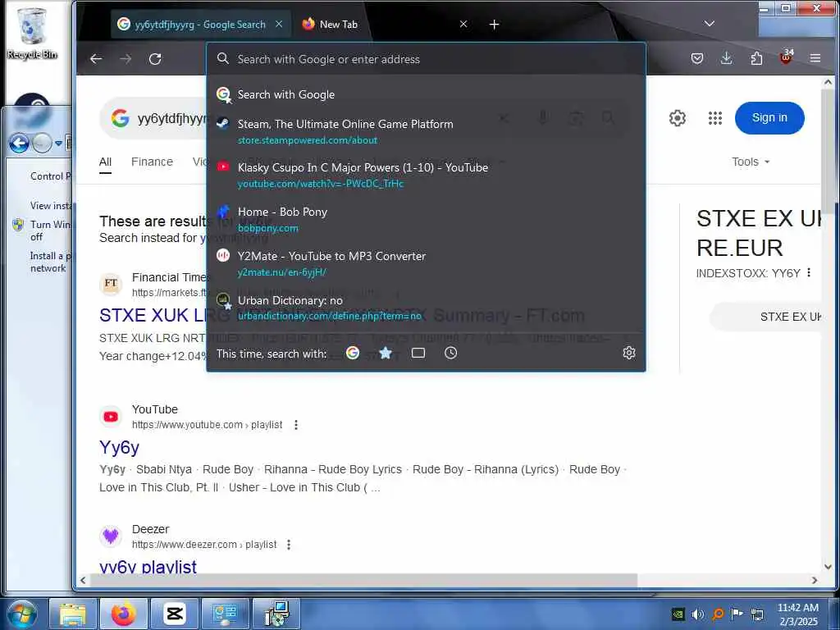
Task: Click the Deezer result favicon
Action: coord(111,536)
